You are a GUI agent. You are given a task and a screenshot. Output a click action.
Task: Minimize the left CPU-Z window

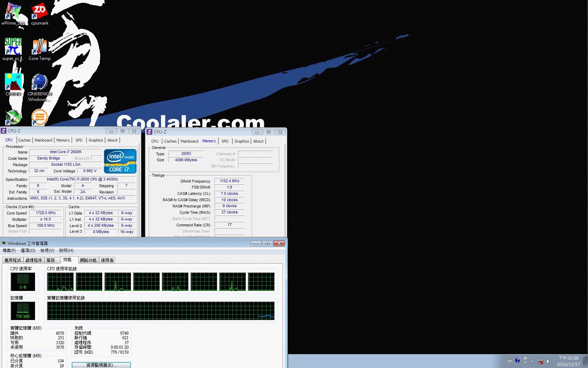tap(111, 131)
